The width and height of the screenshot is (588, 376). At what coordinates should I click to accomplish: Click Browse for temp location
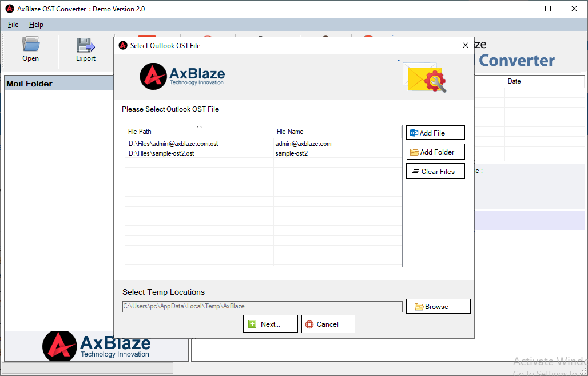click(x=438, y=306)
